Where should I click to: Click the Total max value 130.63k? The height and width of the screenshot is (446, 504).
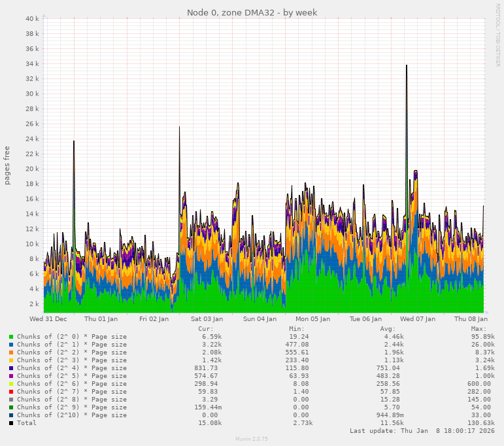point(481,423)
